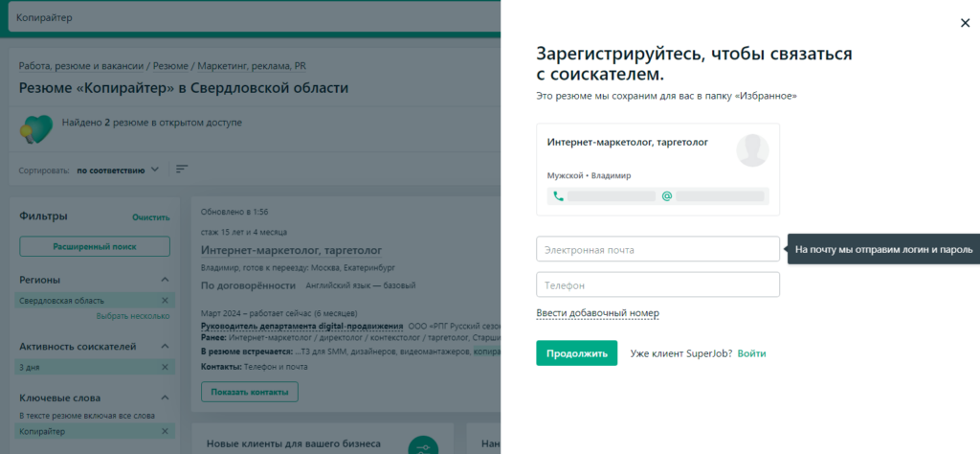Open the по соответствию sort dropdown

(x=118, y=170)
